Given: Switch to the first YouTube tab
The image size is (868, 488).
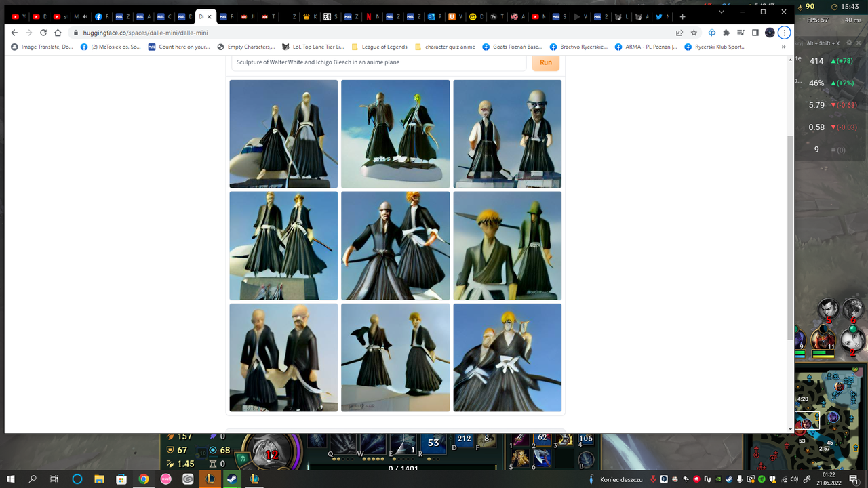Looking at the screenshot, I should pyautogui.click(x=18, y=16).
